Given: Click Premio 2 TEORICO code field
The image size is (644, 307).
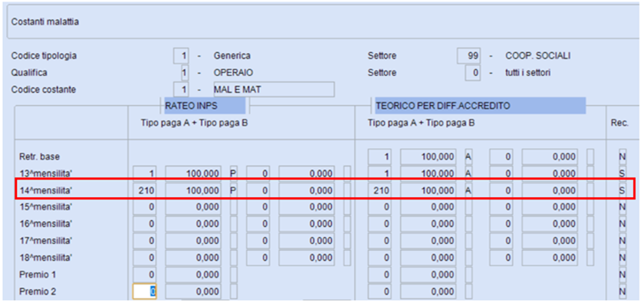Looking at the screenshot, I should (x=379, y=292).
